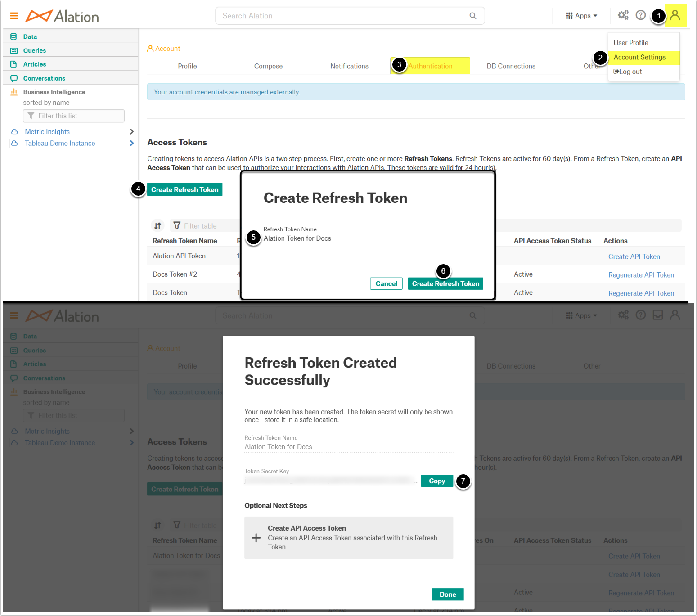This screenshot has height=616, width=697.
Task: Click Done in the success dialog
Action: point(448,594)
